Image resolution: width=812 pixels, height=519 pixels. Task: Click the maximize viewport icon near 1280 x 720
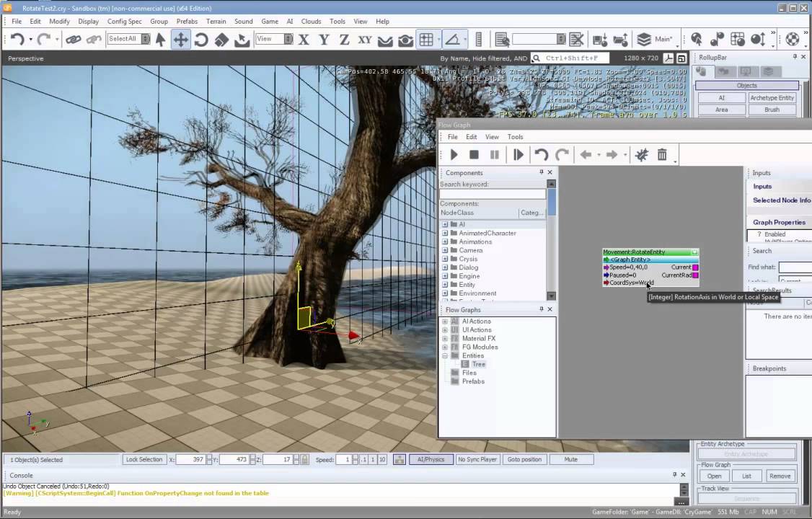click(x=681, y=58)
